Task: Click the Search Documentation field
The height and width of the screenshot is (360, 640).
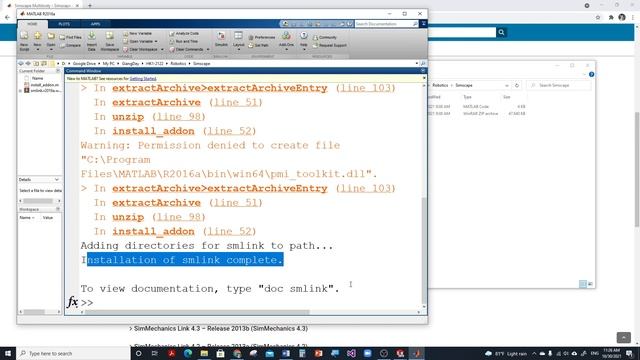Action: (x=386, y=24)
